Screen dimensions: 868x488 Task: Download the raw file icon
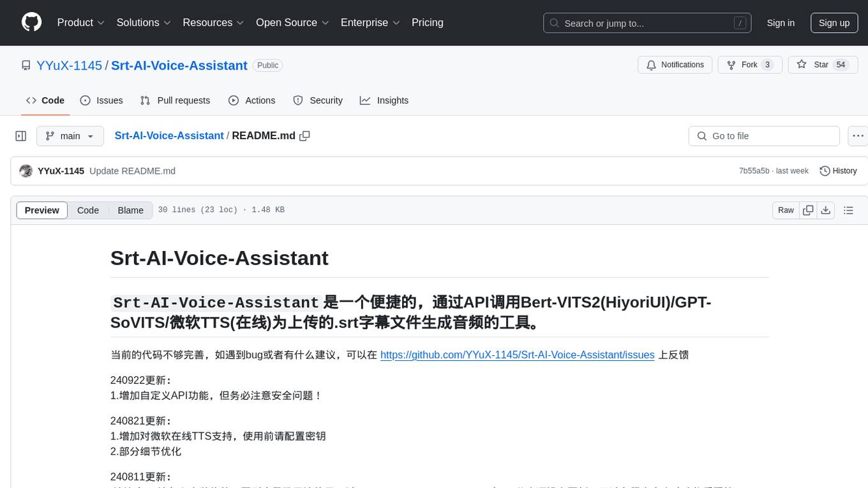pyautogui.click(x=825, y=210)
